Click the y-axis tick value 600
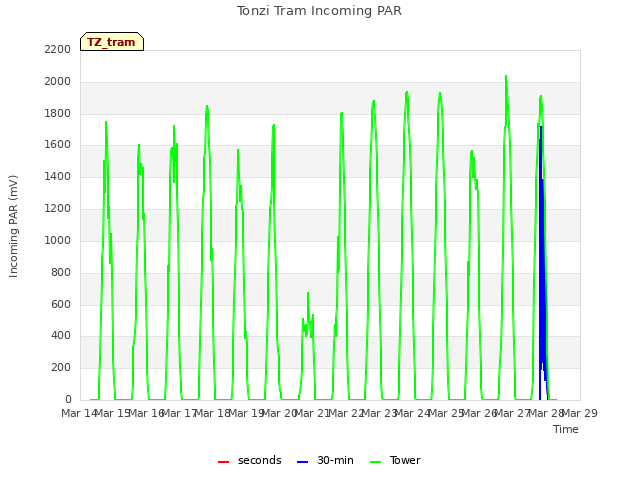 point(61,304)
